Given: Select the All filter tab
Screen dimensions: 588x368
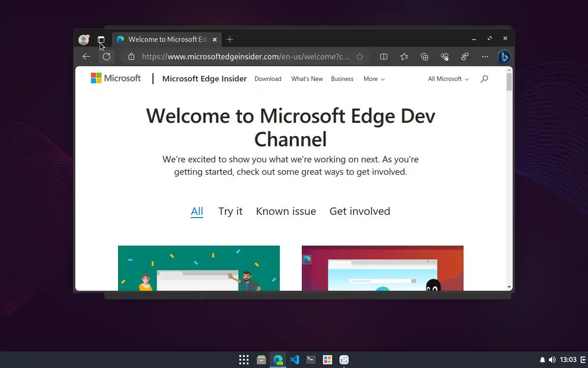Looking at the screenshot, I should (197, 212).
